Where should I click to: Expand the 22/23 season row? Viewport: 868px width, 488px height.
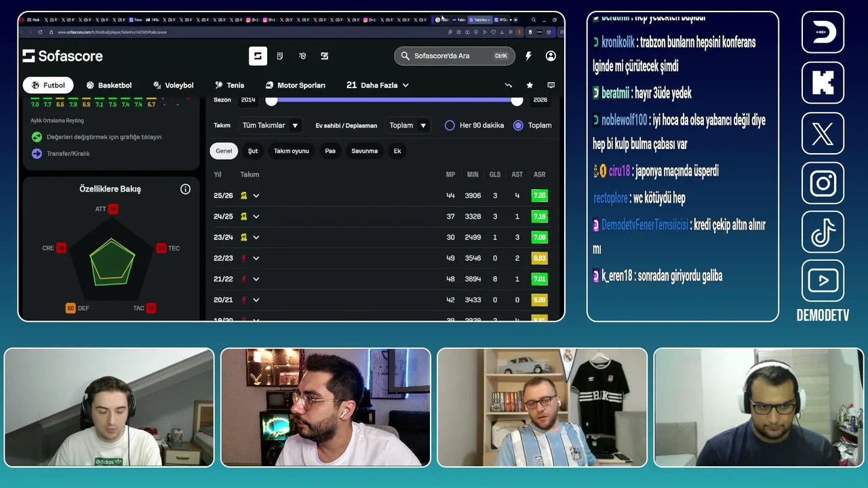[x=256, y=258]
